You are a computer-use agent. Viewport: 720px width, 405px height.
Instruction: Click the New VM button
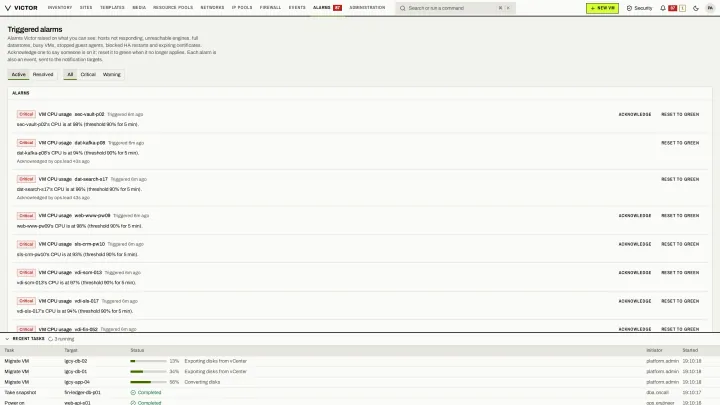pyautogui.click(x=602, y=8)
